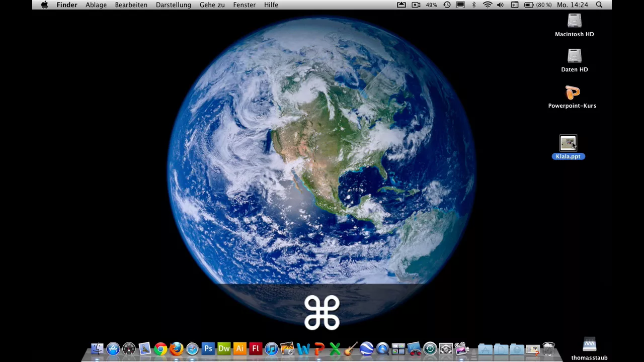Start Photoshop via the Ps Dock icon
The width and height of the screenshot is (644, 362).
[x=208, y=348]
